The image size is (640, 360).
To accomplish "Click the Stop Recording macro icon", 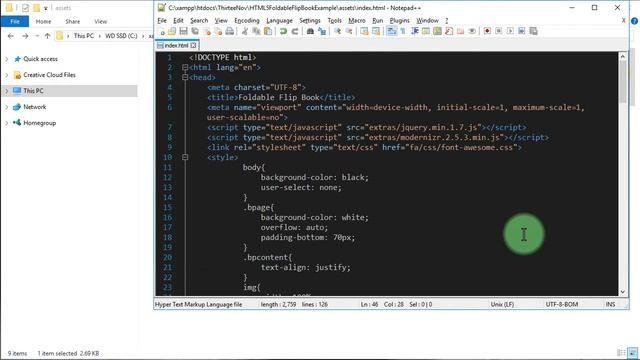I will click(x=498, y=31).
